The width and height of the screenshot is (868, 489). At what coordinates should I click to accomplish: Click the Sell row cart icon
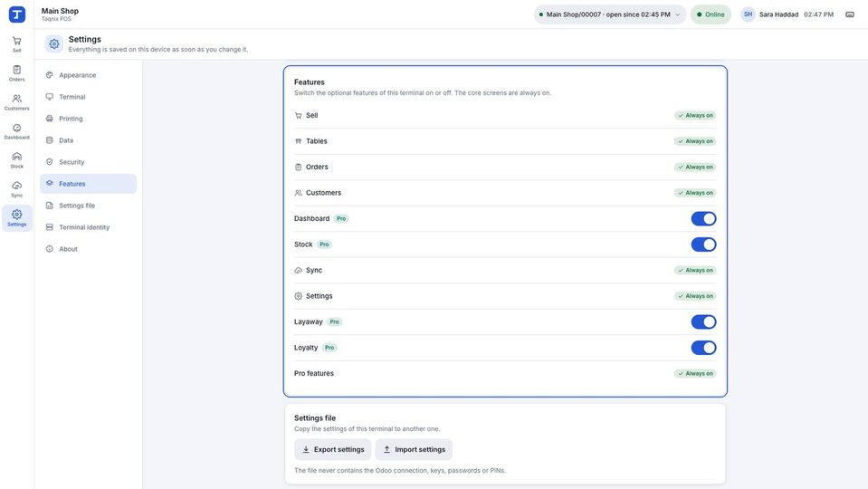[x=299, y=116]
